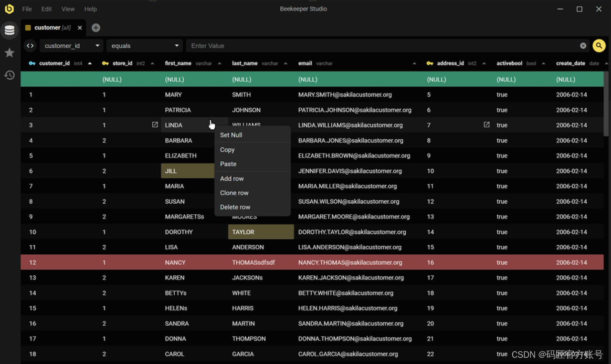Open the customer_id filter column dropdown

pyautogui.click(x=71, y=46)
